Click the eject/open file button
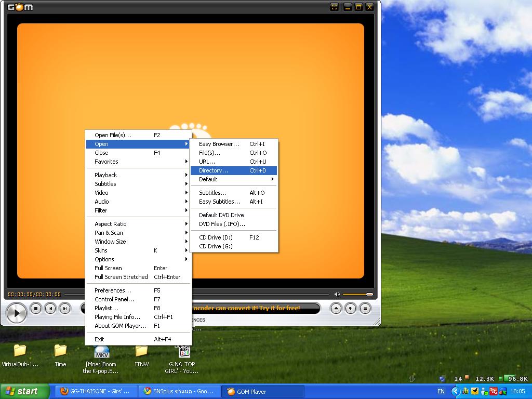 click(x=336, y=309)
